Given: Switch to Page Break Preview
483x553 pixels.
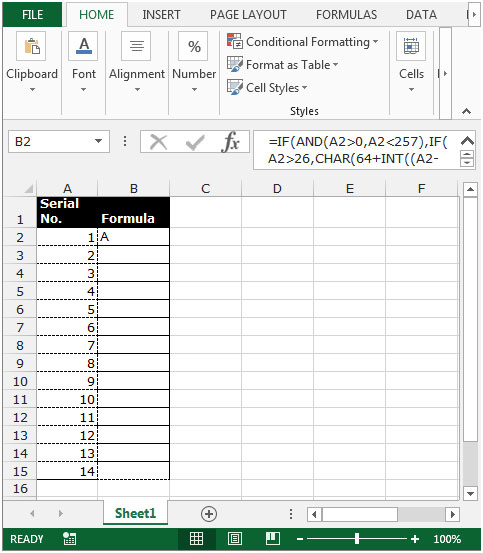Looking at the screenshot, I should 273,539.
